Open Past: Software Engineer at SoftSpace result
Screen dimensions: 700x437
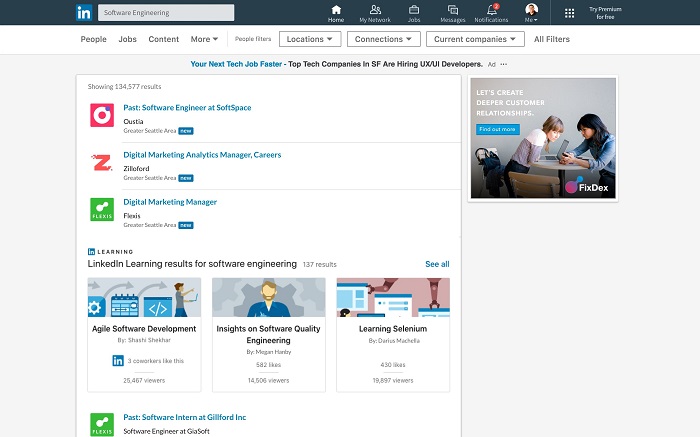[187, 108]
